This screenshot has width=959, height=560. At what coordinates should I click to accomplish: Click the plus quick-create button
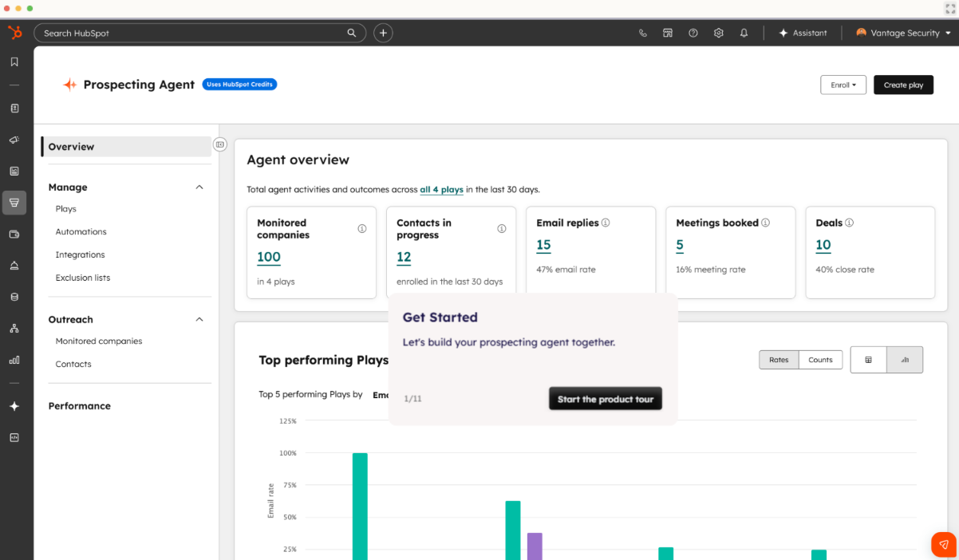pyautogui.click(x=383, y=33)
